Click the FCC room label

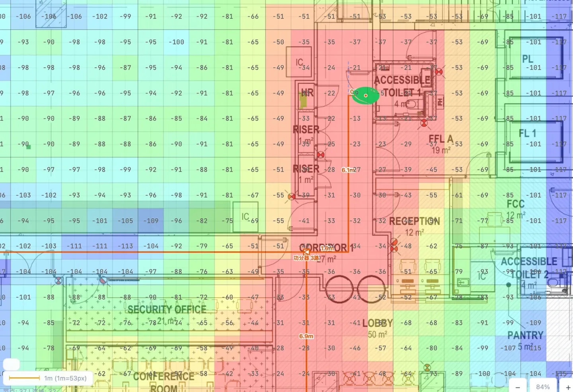[516, 204]
